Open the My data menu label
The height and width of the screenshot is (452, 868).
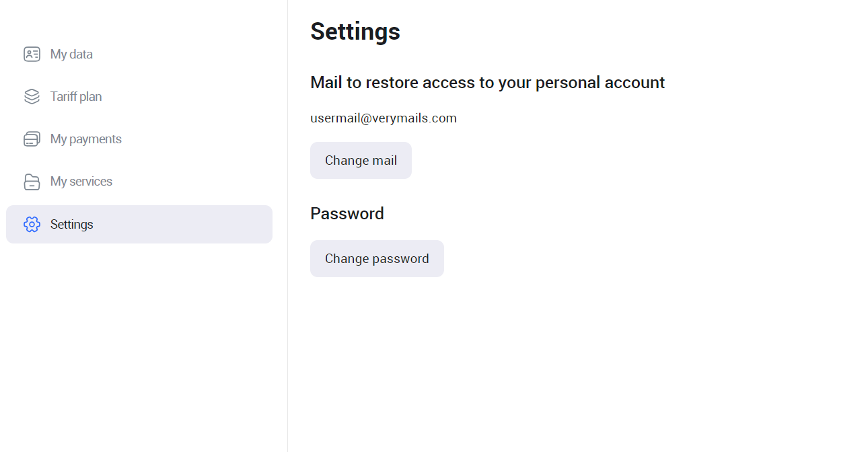coord(71,54)
